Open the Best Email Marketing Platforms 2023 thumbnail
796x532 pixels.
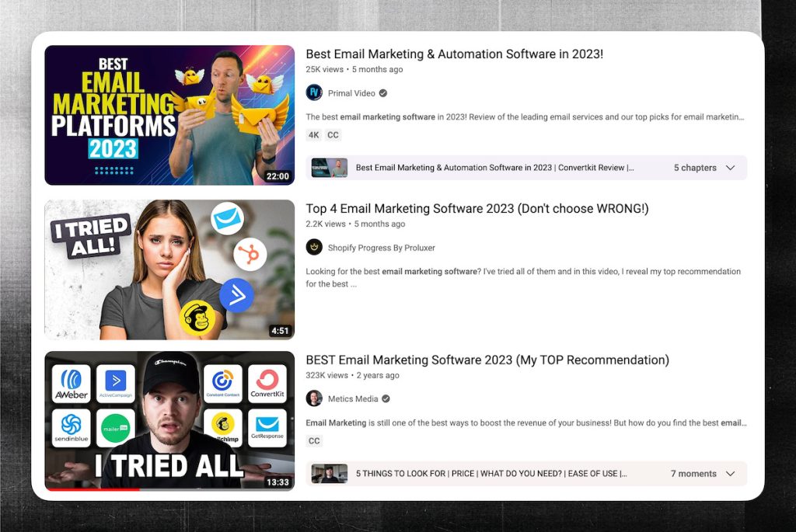click(169, 115)
